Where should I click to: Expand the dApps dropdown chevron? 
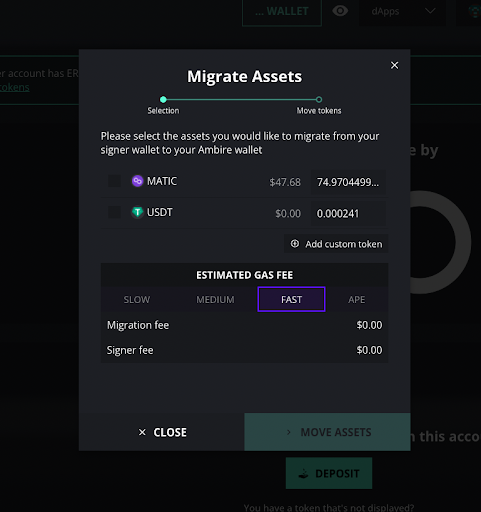[430, 11]
